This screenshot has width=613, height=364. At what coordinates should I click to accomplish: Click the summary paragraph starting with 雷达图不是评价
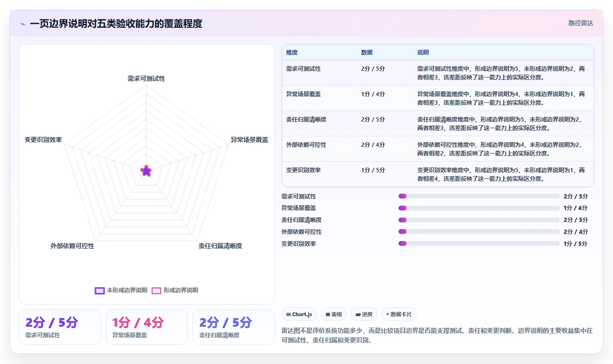(437, 335)
